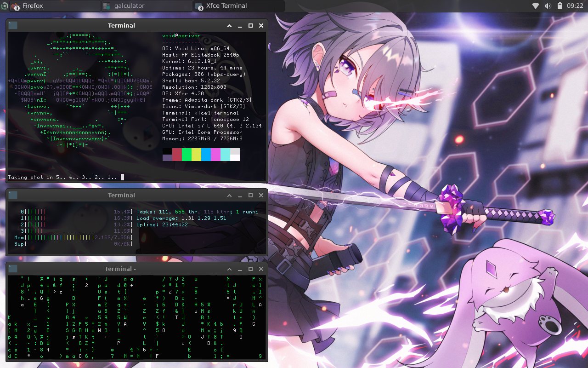
Task: Click the 'void@perivor' neofetch header
Action: (181, 35)
